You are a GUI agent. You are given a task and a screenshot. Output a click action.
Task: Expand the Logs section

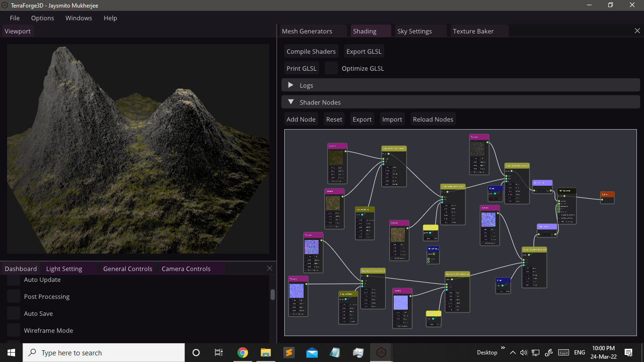(x=461, y=85)
